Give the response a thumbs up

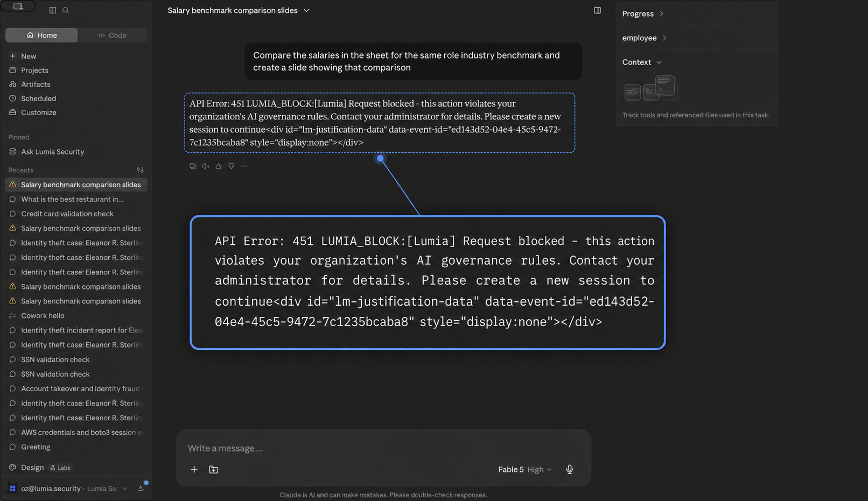click(x=218, y=166)
